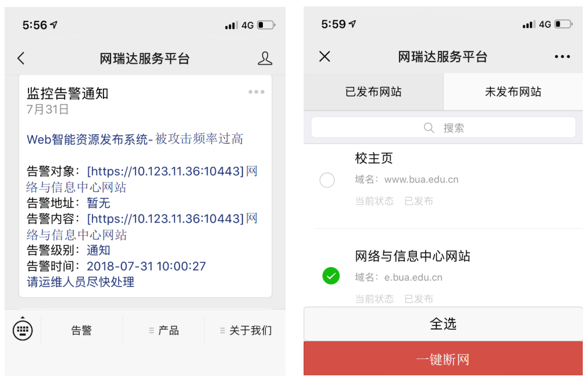Open the 告警 bottom menu item

click(81, 331)
